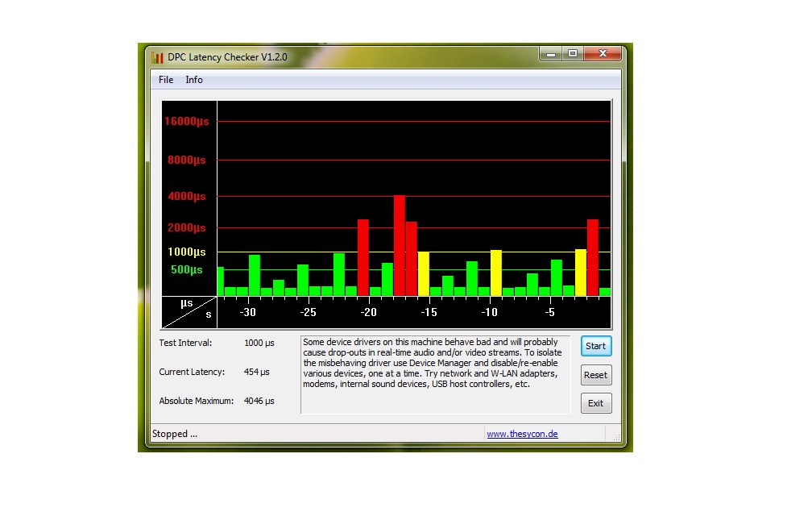Click the Stopped status bar text
This screenshot has height=508, width=812.
click(x=175, y=434)
